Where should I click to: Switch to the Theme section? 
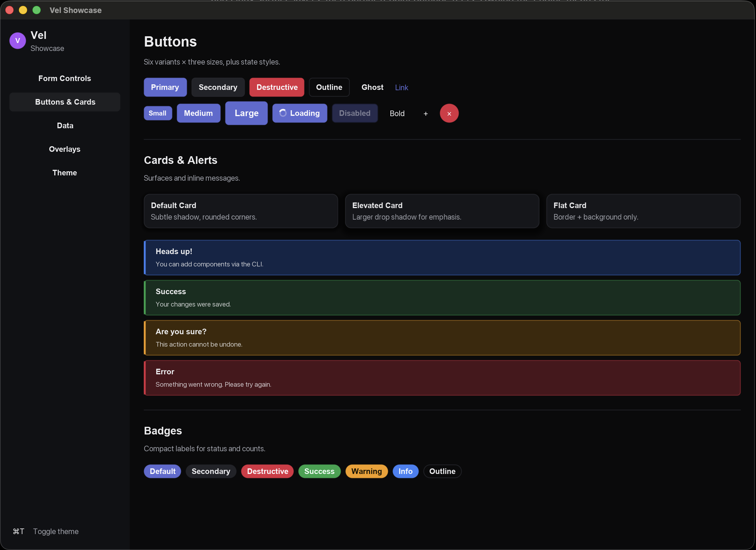65,173
